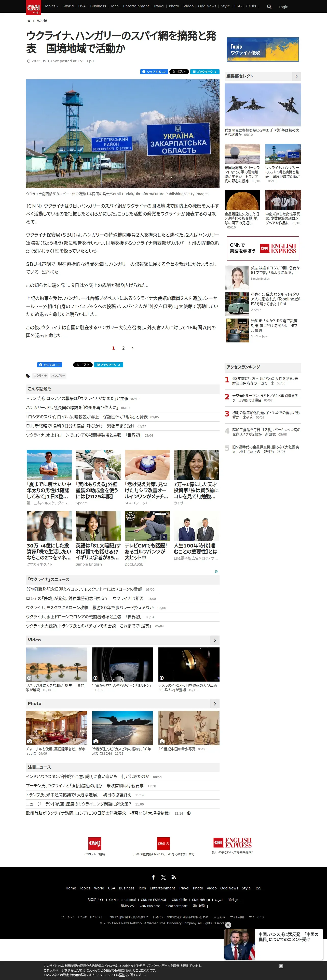Open the CNNj テレビ視聴 logo

point(95,843)
